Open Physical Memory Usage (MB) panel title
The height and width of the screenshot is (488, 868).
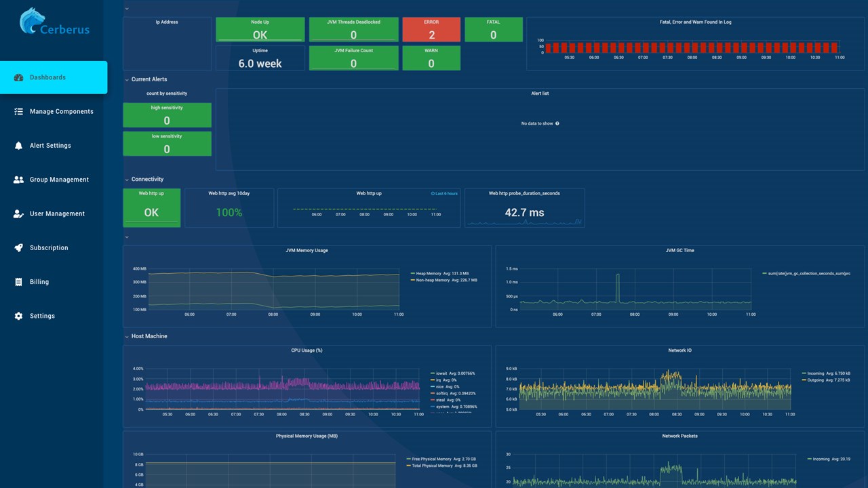(307, 436)
